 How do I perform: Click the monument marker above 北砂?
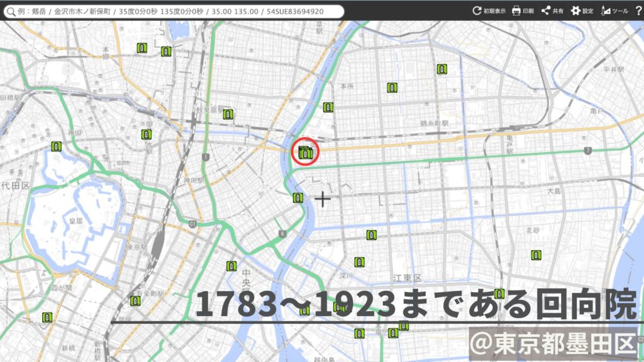tap(536, 255)
